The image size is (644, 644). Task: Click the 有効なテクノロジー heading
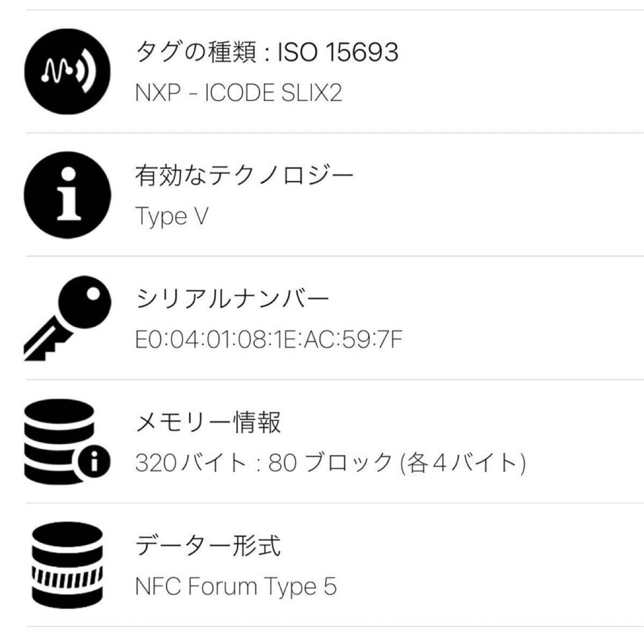pyautogui.click(x=244, y=174)
